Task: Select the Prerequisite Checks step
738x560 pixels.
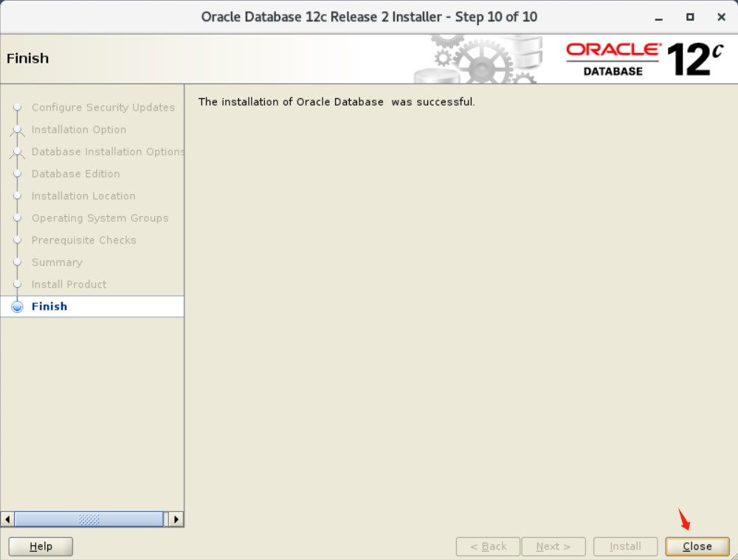Action: (x=84, y=240)
